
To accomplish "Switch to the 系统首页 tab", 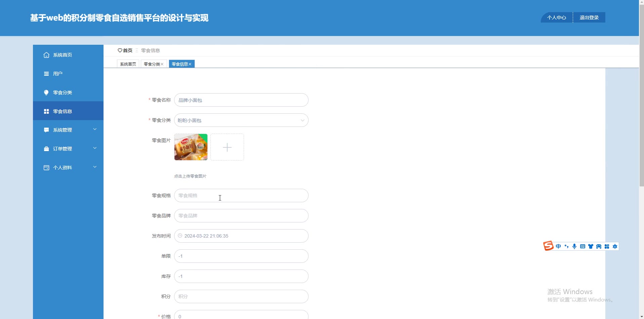I will click(128, 64).
